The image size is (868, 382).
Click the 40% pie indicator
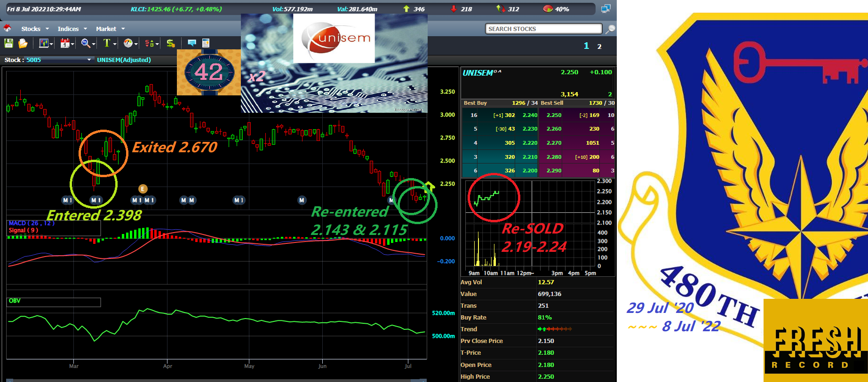tap(556, 9)
